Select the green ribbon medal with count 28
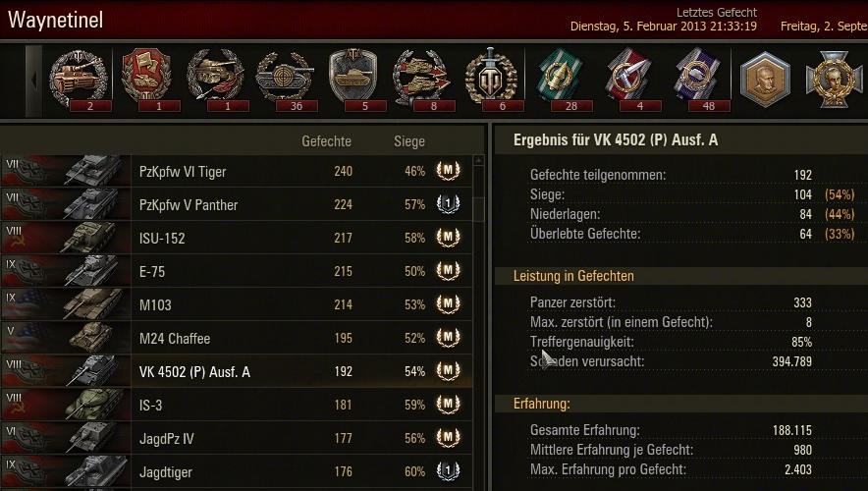Image resolution: width=868 pixels, height=491 pixels. [x=560, y=79]
